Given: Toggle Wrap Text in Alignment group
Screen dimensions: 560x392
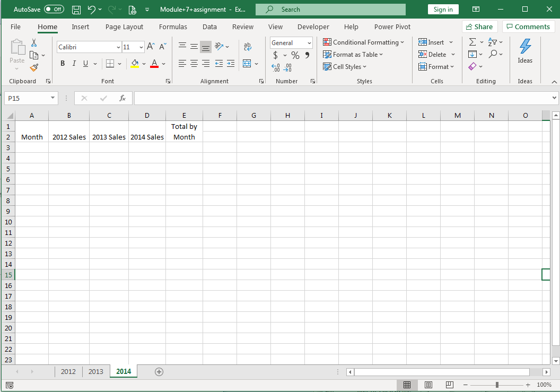Looking at the screenshot, I should coord(248,47).
